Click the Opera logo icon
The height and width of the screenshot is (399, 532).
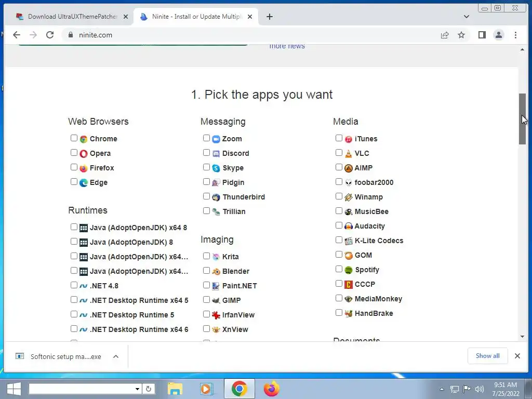click(84, 154)
